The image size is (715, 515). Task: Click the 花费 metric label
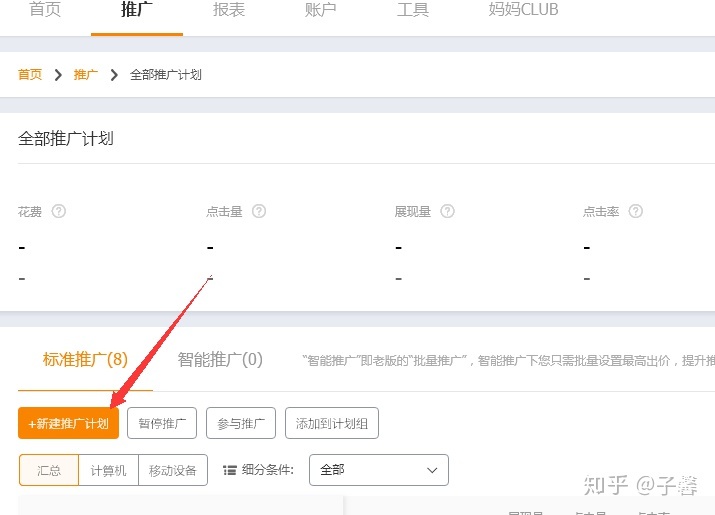(30, 212)
